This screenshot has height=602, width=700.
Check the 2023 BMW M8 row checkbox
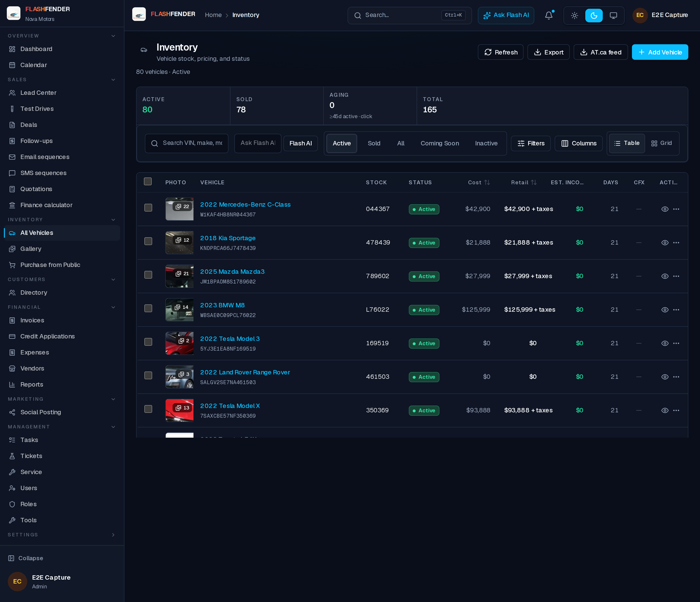coord(148,308)
